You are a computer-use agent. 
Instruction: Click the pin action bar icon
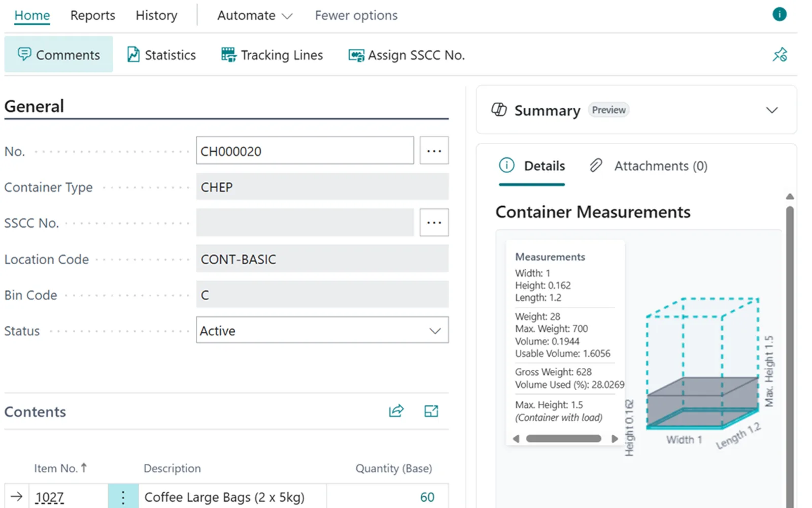pos(780,54)
